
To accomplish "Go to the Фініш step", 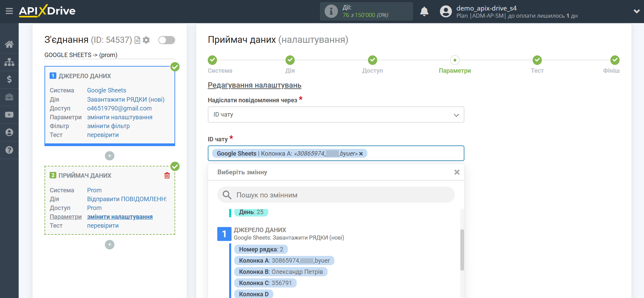I will (615, 60).
